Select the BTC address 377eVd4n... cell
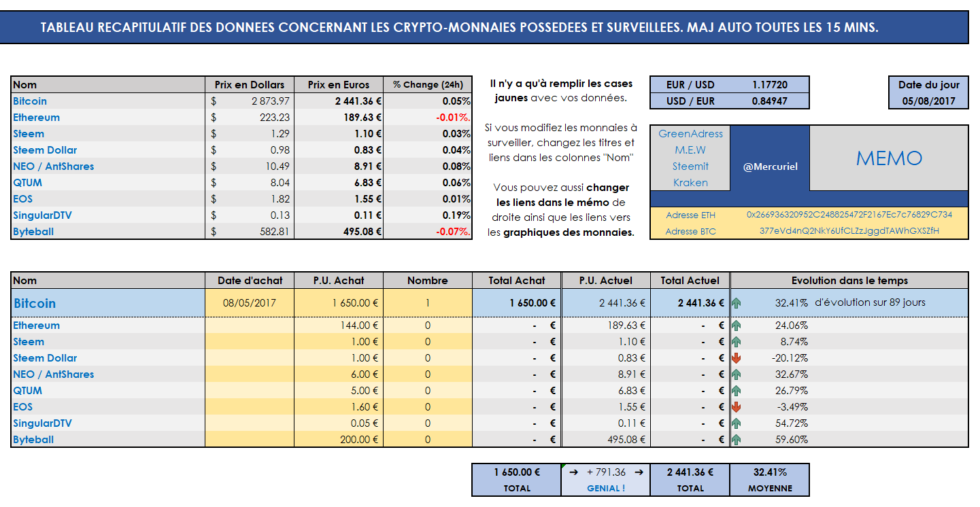The width and height of the screenshot is (980, 507). pos(849,231)
